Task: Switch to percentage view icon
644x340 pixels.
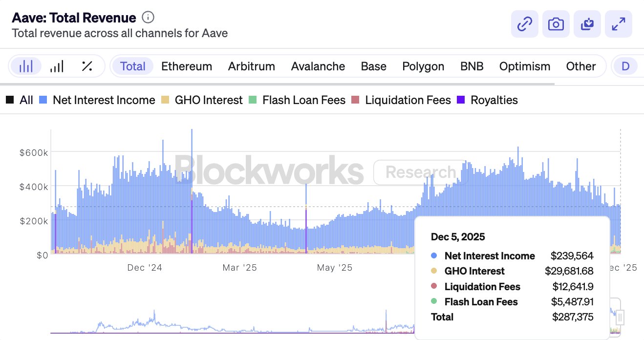Action: point(87,66)
